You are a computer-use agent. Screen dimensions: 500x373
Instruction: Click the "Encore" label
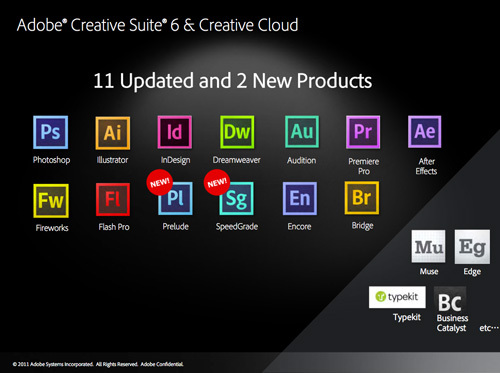tap(299, 227)
